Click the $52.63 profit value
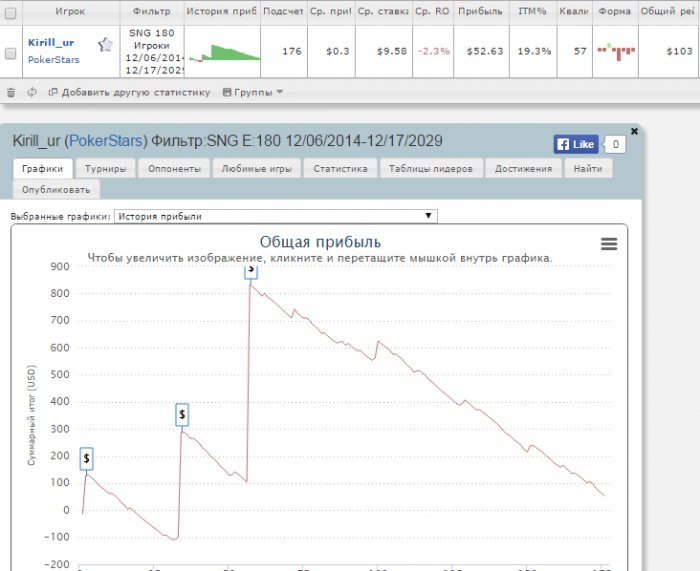This screenshot has width=700, height=571. [485, 51]
